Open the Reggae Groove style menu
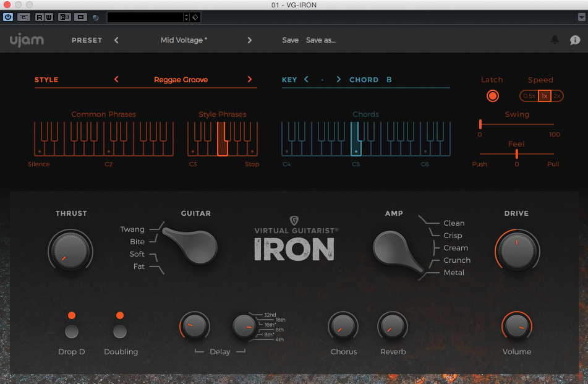Image resolution: width=588 pixels, height=384 pixels. tap(181, 80)
